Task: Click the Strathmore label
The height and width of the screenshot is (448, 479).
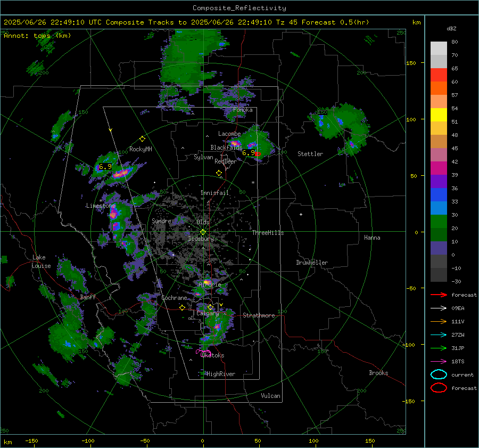Action: tap(259, 315)
